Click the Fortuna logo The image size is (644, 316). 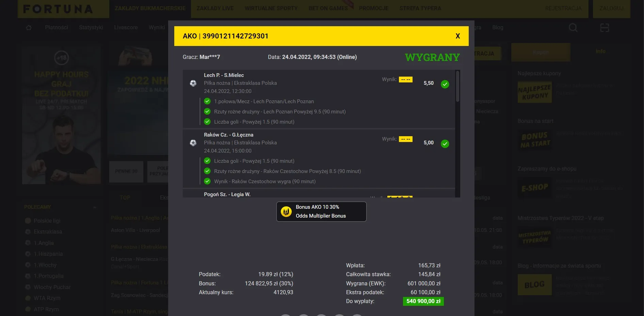[x=58, y=9]
